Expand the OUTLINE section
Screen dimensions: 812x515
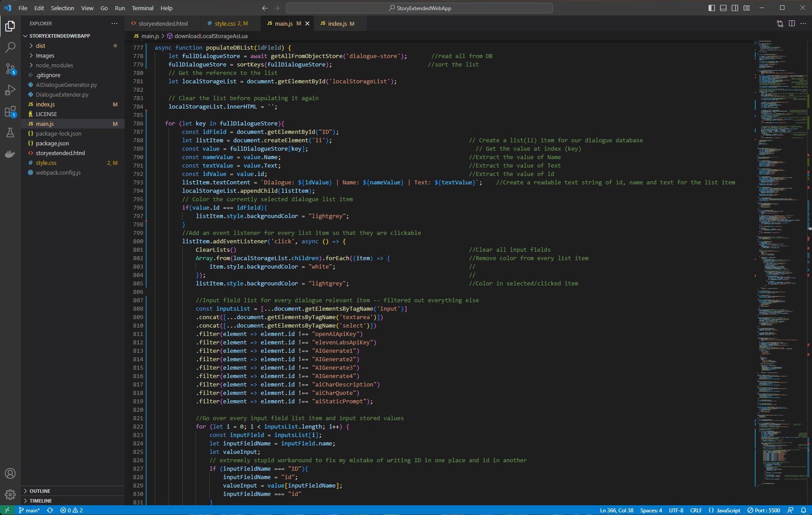tap(39, 491)
